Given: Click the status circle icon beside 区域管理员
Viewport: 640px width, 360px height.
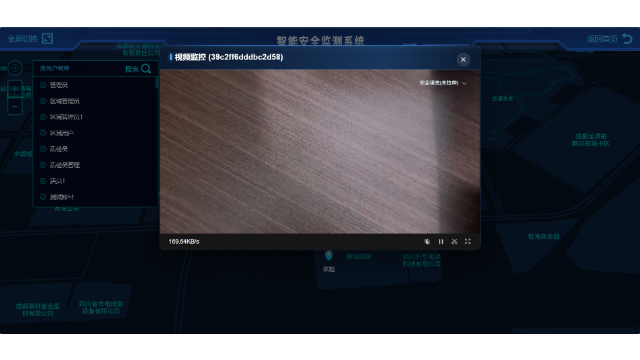Looking at the screenshot, I should 43,101.
